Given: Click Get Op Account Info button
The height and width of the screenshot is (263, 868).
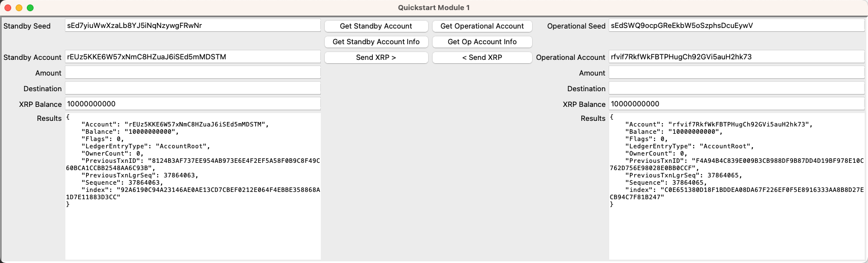Looking at the screenshot, I should pos(482,42).
